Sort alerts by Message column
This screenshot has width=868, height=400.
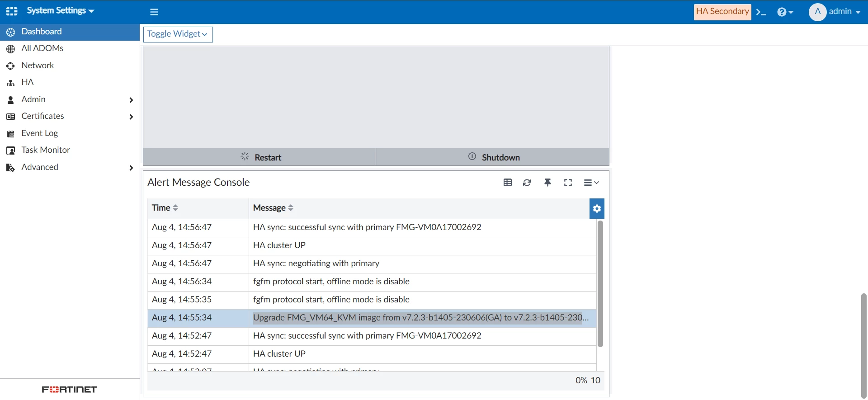[x=274, y=208]
